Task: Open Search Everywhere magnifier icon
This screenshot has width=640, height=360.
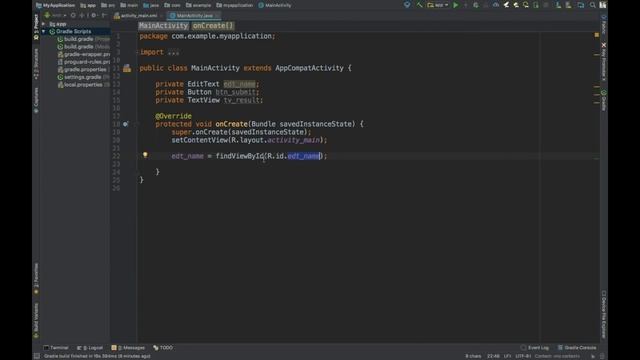Action: coord(593,5)
